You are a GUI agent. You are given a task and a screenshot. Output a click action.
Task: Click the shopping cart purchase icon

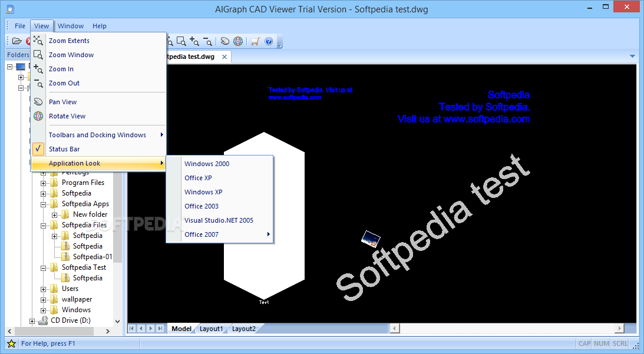(255, 41)
